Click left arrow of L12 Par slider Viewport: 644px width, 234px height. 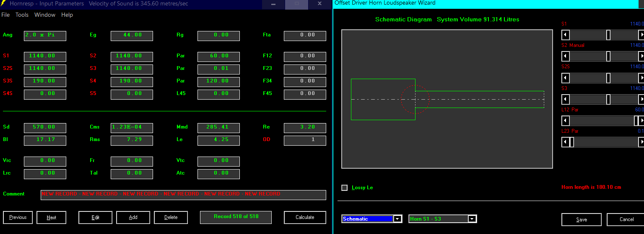(566, 121)
